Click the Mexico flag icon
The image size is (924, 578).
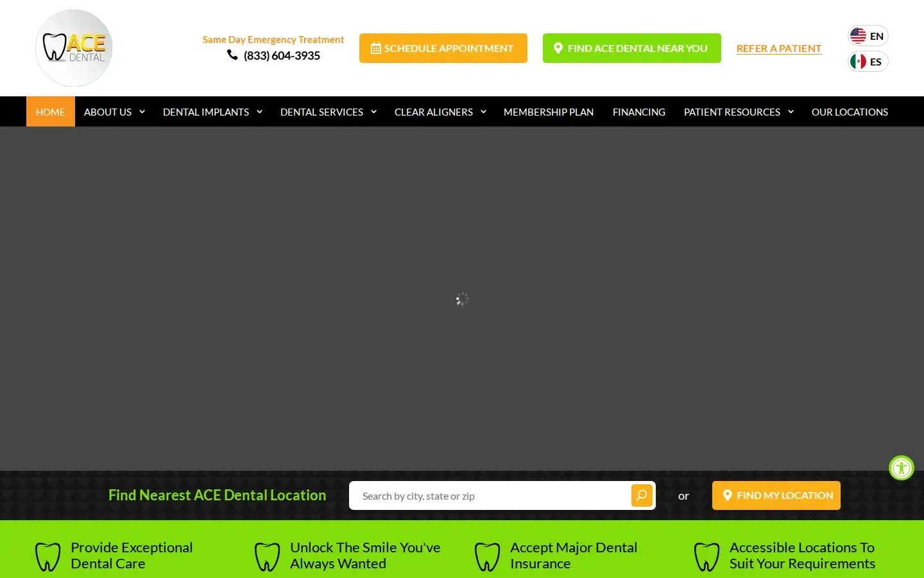[858, 62]
